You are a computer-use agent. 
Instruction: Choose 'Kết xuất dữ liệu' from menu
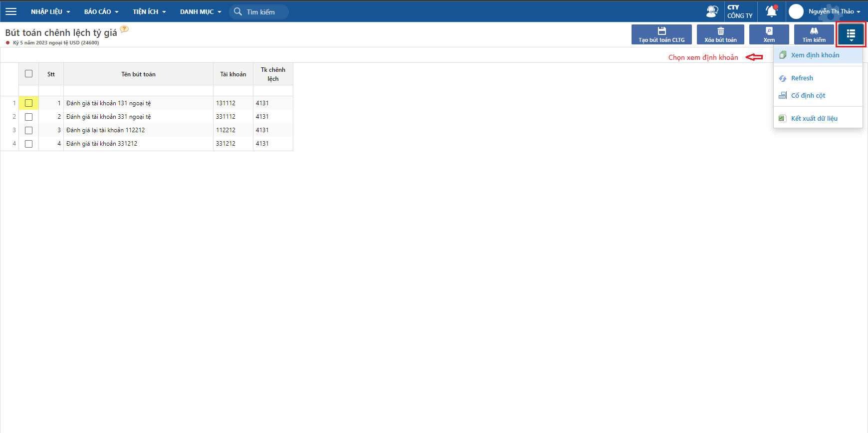click(814, 119)
